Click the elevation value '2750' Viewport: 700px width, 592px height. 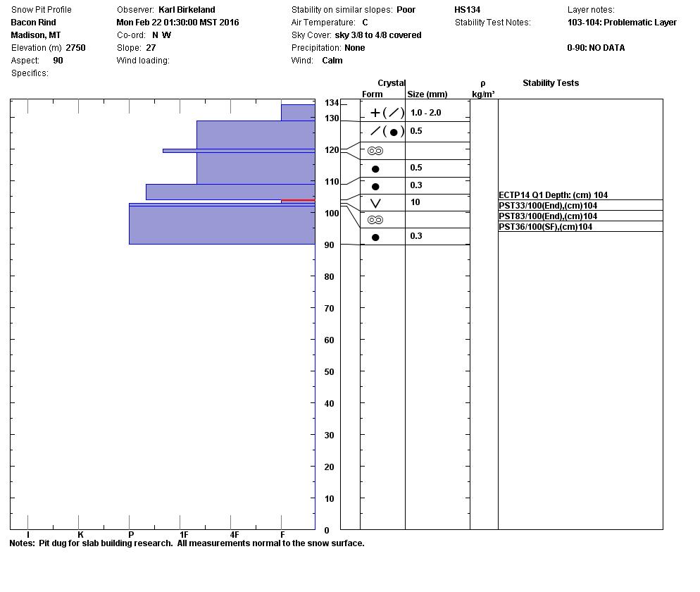click(x=75, y=48)
